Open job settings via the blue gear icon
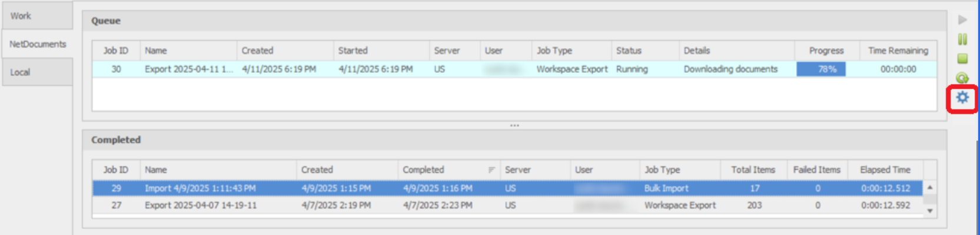 pyautogui.click(x=962, y=98)
